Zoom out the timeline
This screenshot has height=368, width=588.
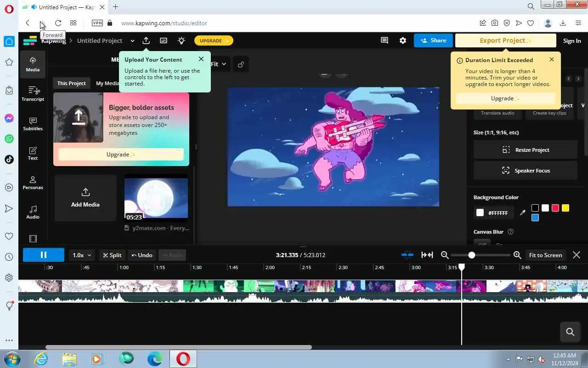444,255
